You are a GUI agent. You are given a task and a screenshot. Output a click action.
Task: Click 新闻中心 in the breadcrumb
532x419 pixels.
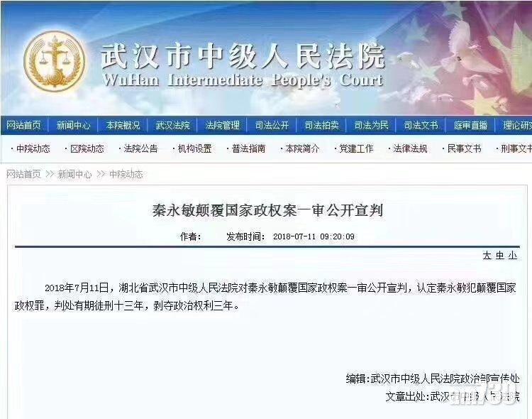click(x=74, y=174)
